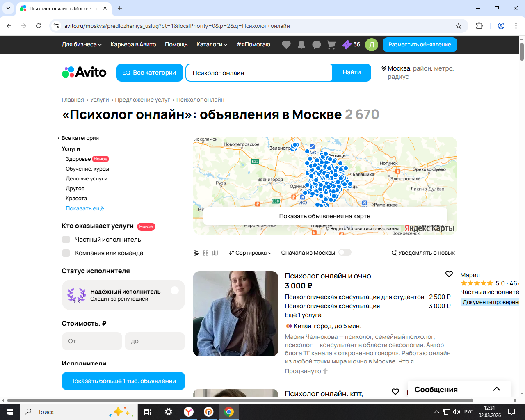
Task: Click Показать больше 1 тыс. объявлений
Action: [123, 381]
